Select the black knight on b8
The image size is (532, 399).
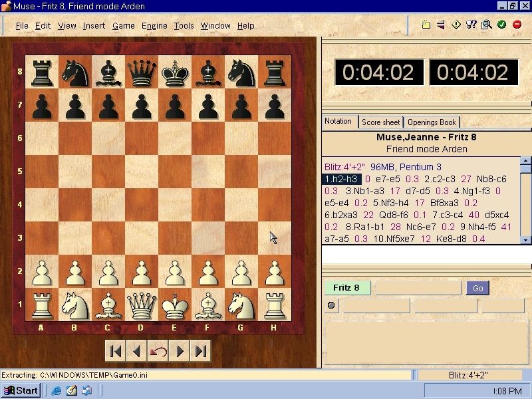[x=75, y=73]
